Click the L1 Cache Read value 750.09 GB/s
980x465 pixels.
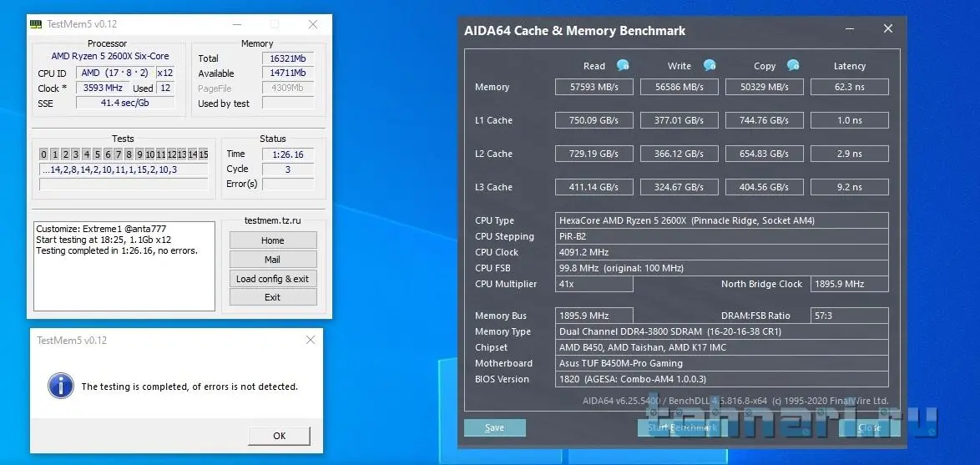point(594,120)
